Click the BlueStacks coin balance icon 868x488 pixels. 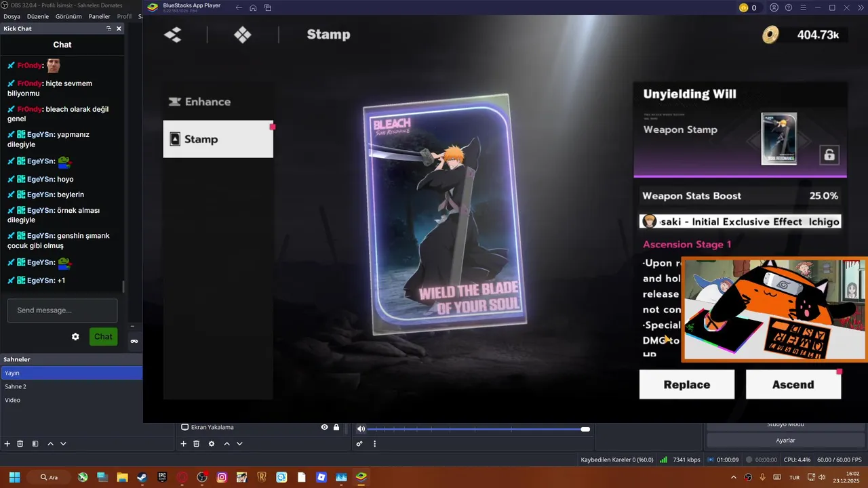pyautogui.click(x=743, y=7)
